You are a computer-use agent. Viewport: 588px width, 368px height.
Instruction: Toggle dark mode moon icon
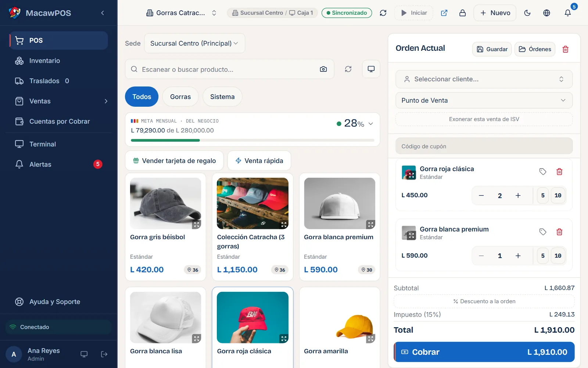[527, 13]
